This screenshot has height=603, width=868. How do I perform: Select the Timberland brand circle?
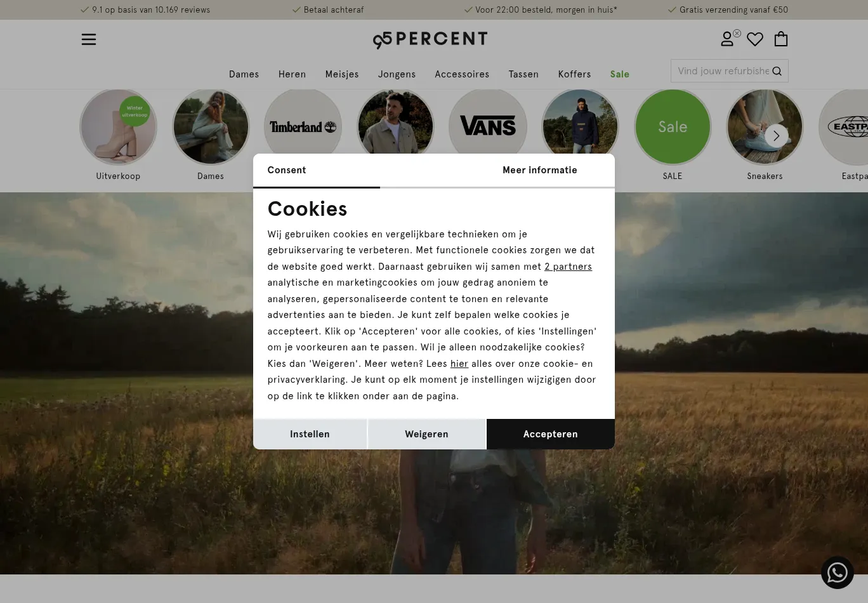click(x=303, y=126)
